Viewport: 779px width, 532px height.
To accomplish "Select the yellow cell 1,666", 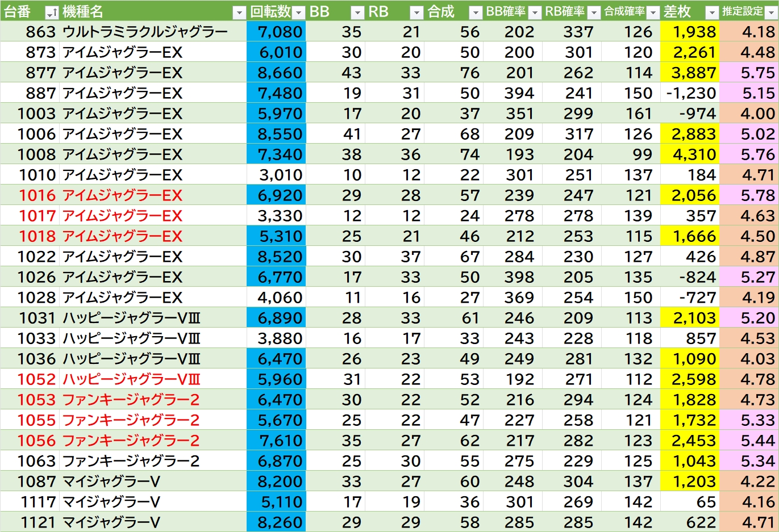I will 690,236.
